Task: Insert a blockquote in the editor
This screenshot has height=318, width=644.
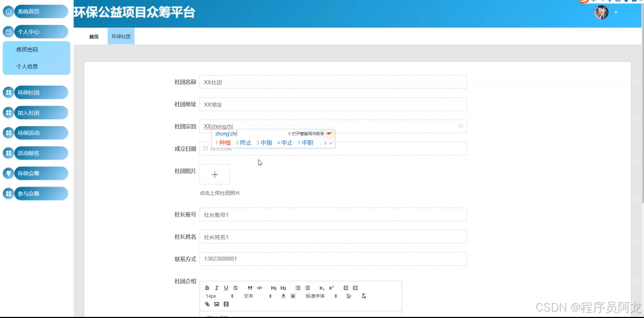Action: (x=250, y=288)
